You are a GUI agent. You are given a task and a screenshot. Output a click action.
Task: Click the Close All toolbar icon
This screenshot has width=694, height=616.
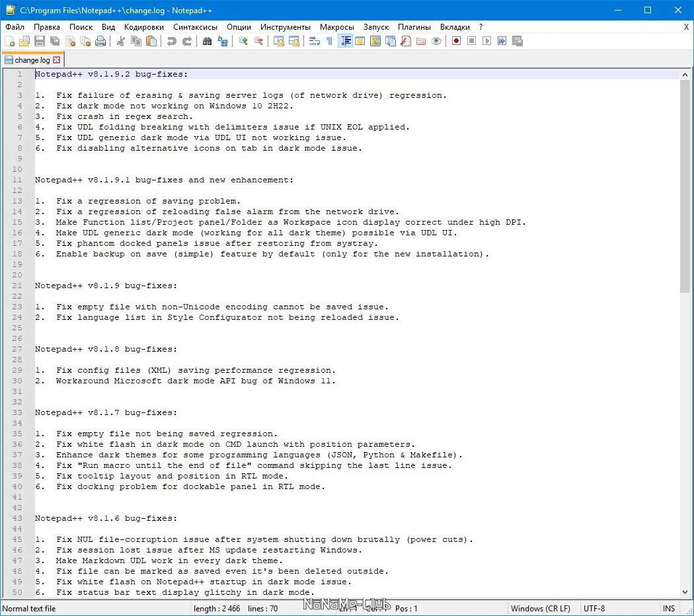pos(85,41)
